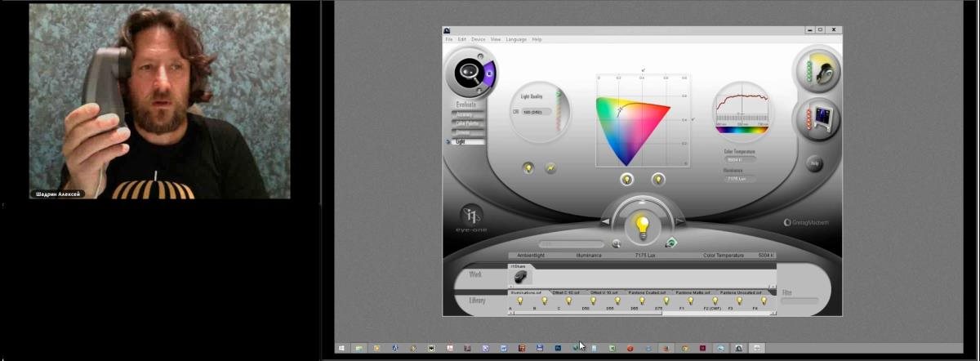Switch to Offset C 10.cxf library tab
The height and width of the screenshot is (361, 980).
[x=566, y=292]
